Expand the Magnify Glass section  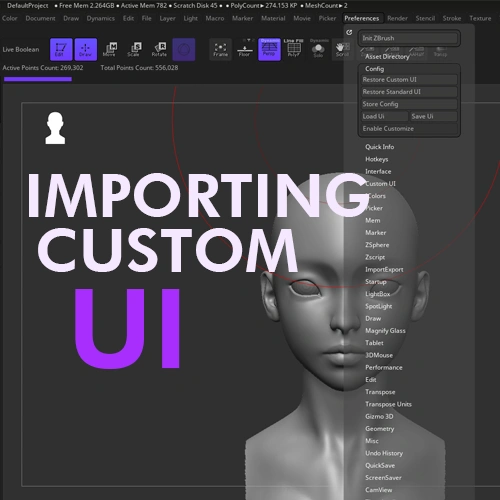point(385,331)
